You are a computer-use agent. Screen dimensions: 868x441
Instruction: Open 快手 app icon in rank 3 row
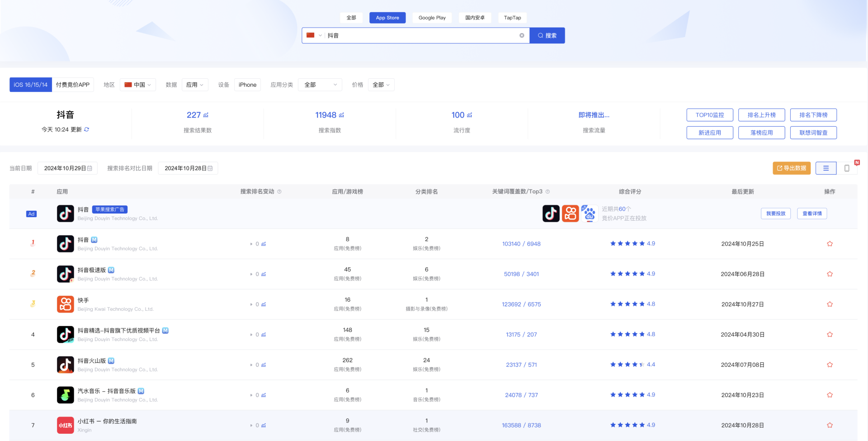[66, 304]
